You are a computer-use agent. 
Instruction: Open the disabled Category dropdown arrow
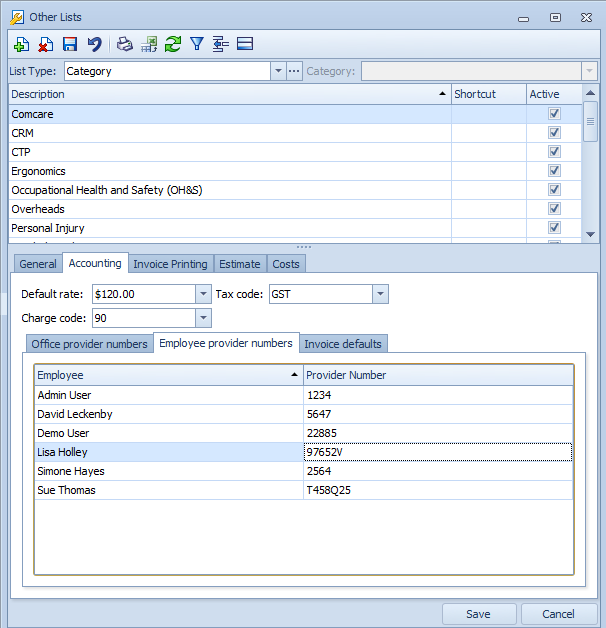[589, 71]
